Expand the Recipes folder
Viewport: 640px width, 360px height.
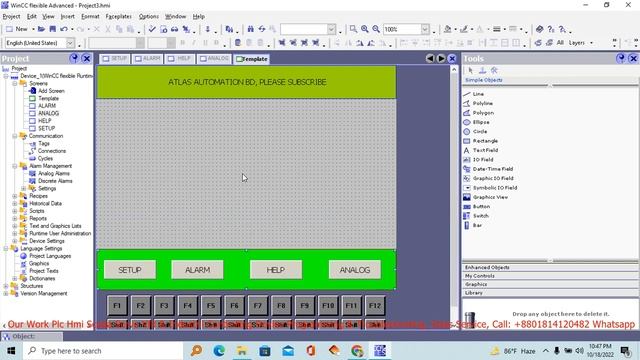tap(15, 196)
